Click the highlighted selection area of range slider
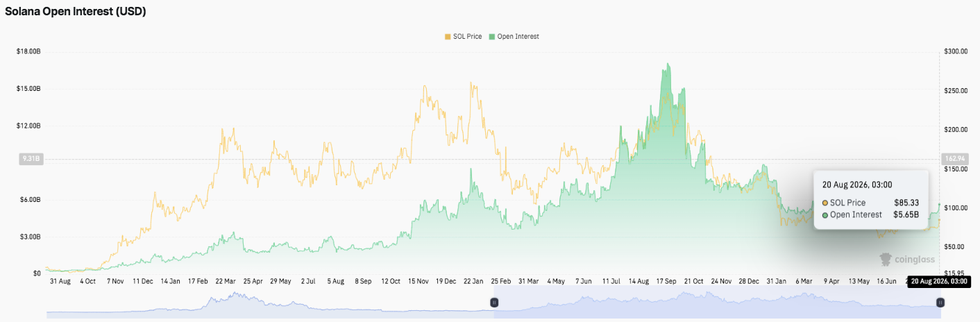This screenshot has height=322, width=980. pos(717,304)
